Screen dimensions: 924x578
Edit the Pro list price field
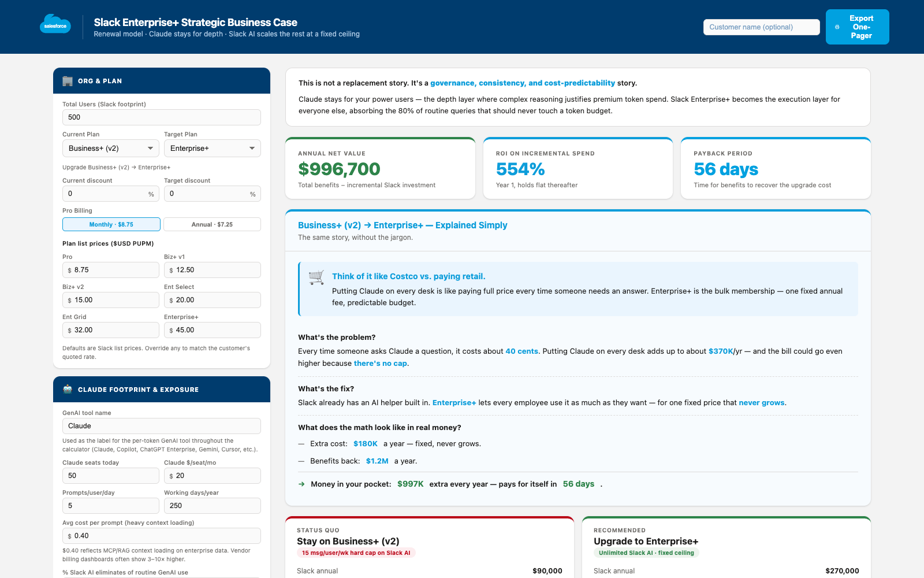(111, 270)
